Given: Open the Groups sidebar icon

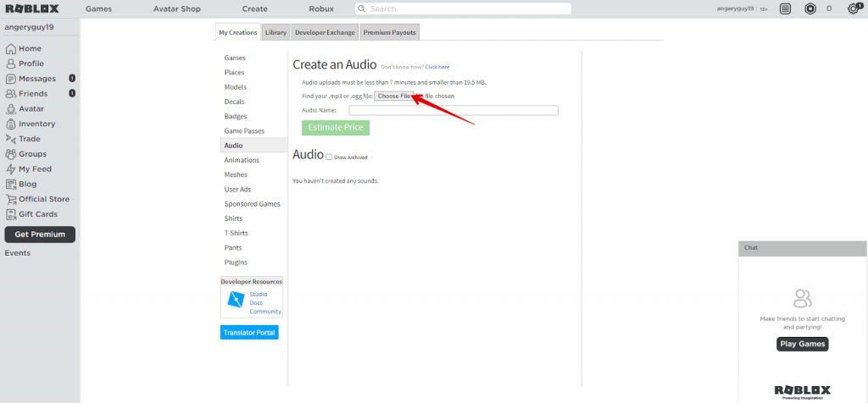Looking at the screenshot, I should pyautogui.click(x=10, y=154).
